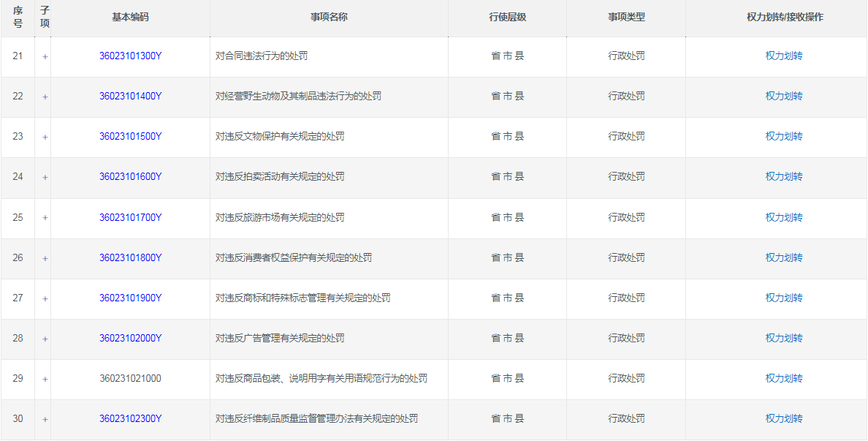The height and width of the screenshot is (441, 868).
Task: Click 权力划转 for row 26 consumer rights
Action: click(x=783, y=257)
